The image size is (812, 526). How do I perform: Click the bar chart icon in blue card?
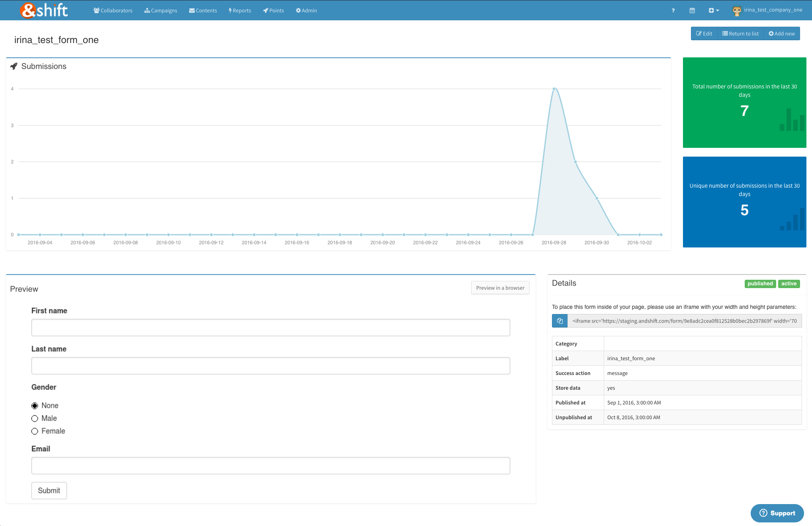tap(792, 219)
